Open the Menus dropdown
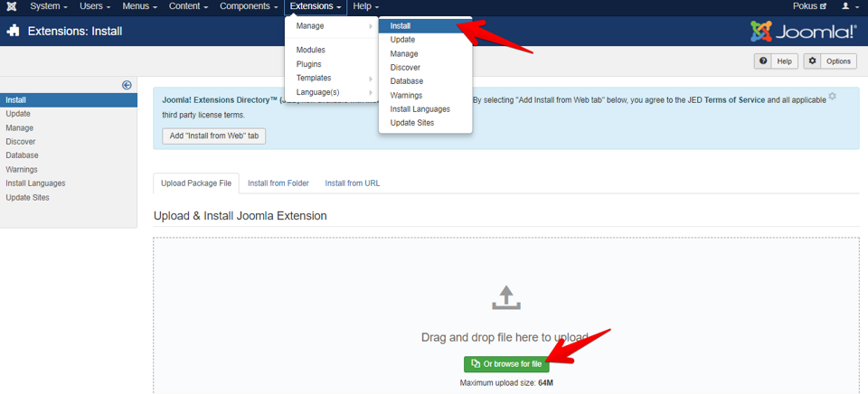Screen dimensions: 868x394 pos(140,6)
